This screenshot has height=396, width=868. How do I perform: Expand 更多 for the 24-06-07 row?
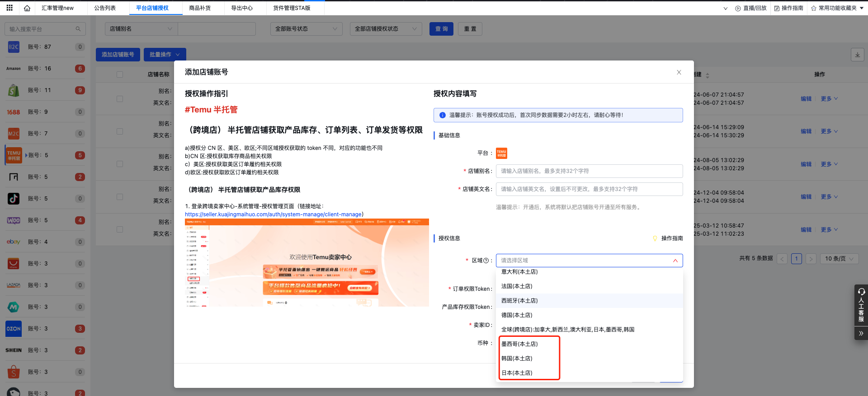pyautogui.click(x=829, y=98)
